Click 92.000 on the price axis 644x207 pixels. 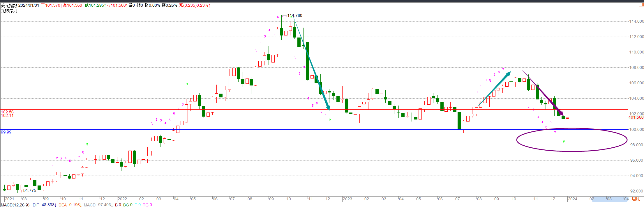pyautogui.click(x=636, y=191)
